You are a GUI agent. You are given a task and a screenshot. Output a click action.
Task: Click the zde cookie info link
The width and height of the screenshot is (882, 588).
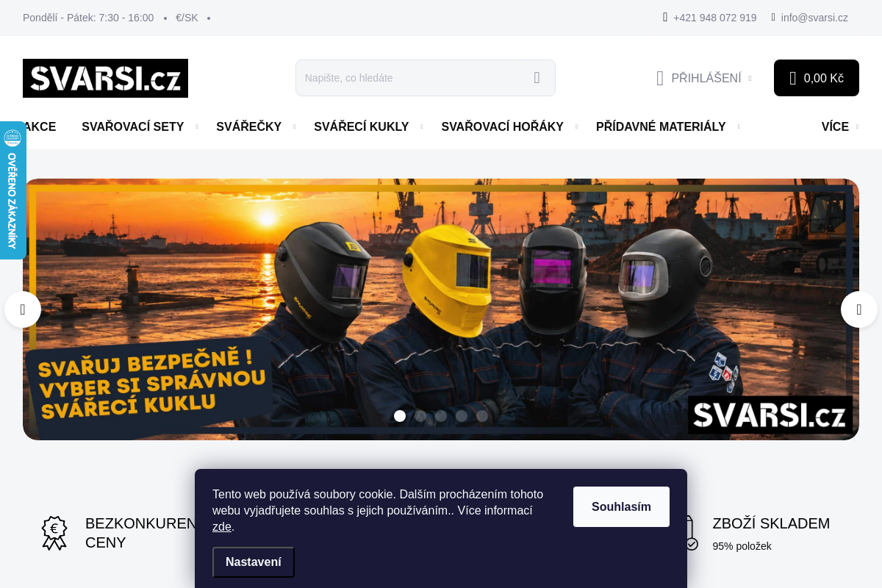point(222,526)
